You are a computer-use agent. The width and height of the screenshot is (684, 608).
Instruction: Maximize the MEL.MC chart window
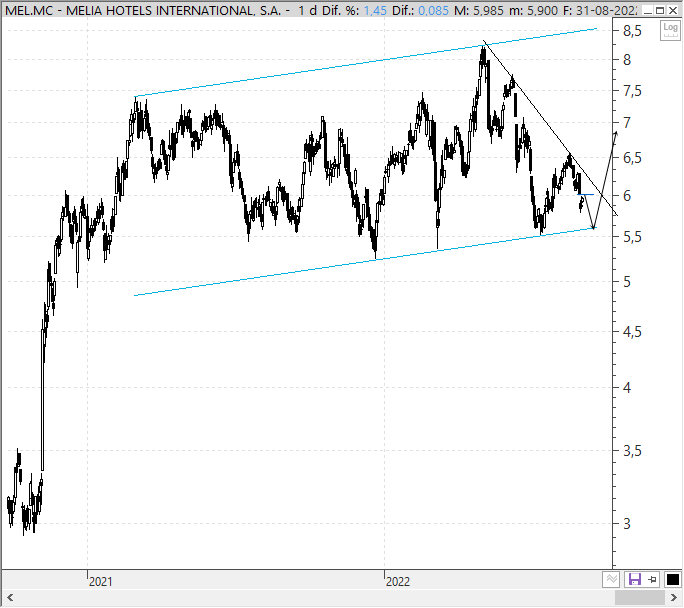[x=660, y=10]
